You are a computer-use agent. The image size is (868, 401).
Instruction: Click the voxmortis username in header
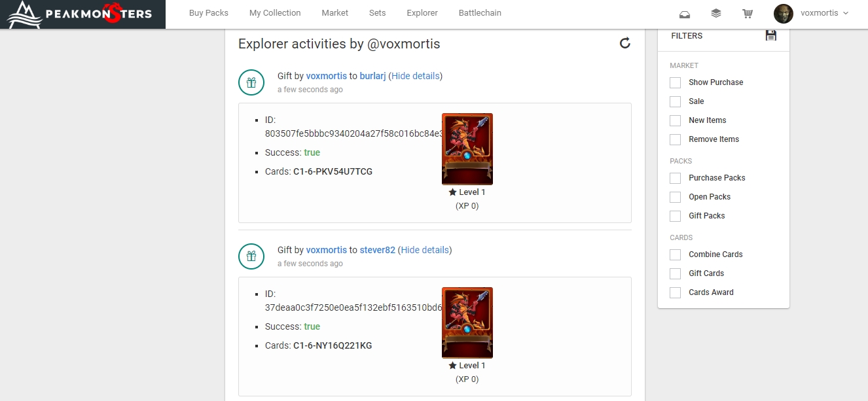pos(819,13)
